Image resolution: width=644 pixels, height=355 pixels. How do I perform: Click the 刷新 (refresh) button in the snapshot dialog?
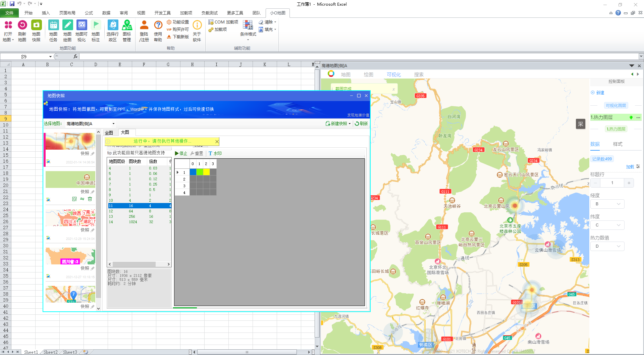pos(361,124)
